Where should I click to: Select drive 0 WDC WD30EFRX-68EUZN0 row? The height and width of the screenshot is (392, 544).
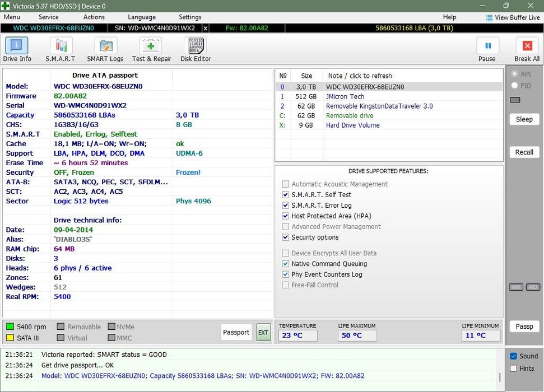pos(389,87)
